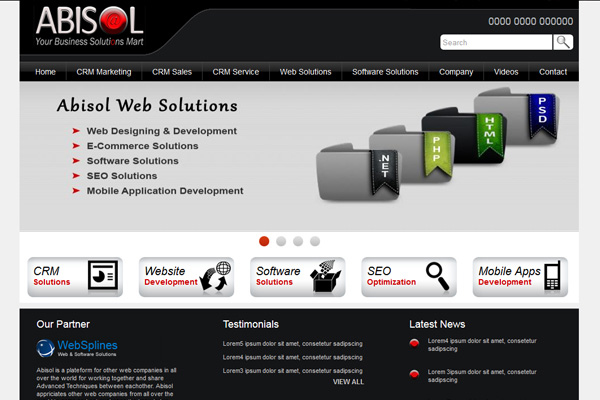
Task: Click the SEO Solutions banner text
Action: (122, 176)
